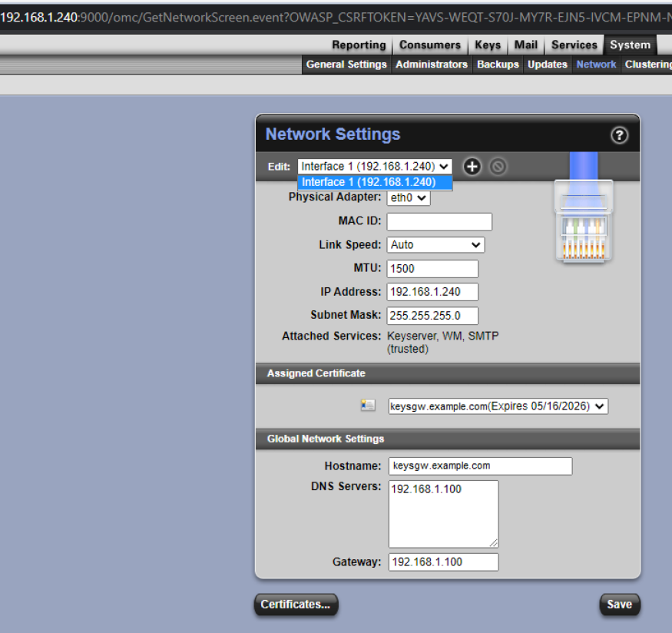This screenshot has height=633, width=672.
Task: Click the Network Settings panel title
Action: click(333, 134)
